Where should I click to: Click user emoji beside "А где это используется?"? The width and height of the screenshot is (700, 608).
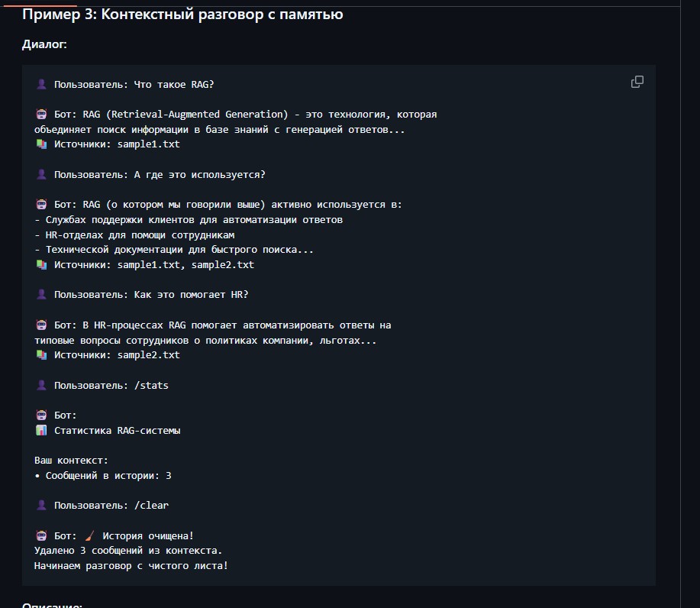coord(41,175)
